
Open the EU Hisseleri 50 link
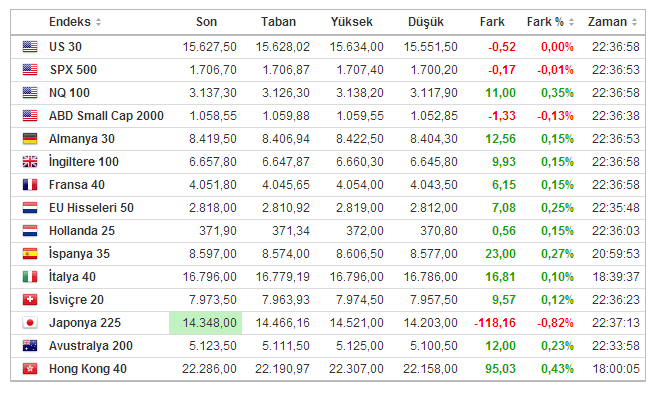pyautogui.click(x=91, y=208)
